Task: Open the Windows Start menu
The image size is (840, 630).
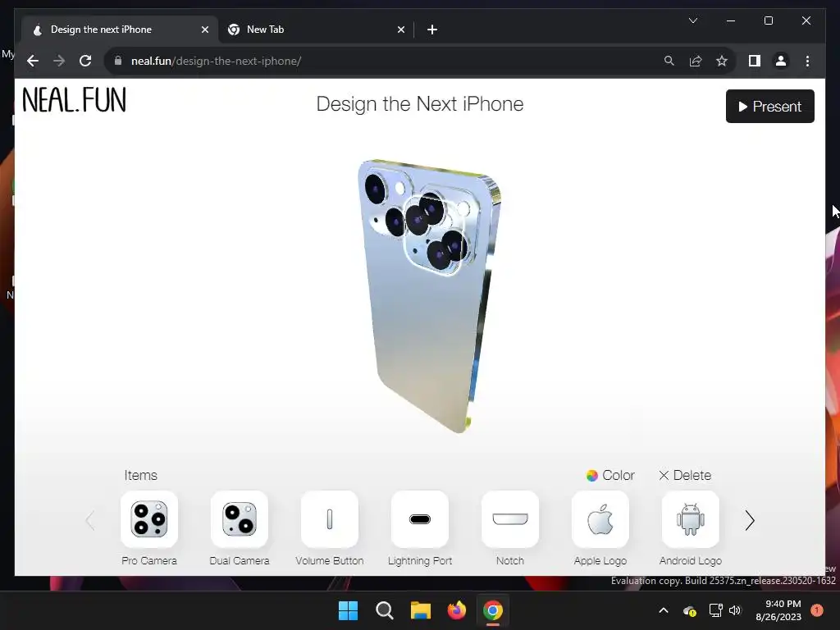Action: pyautogui.click(x=348, y=610)
